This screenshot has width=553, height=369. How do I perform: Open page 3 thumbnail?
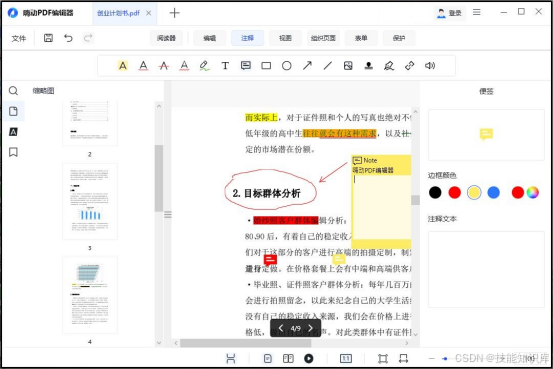[x=90, y=201]
